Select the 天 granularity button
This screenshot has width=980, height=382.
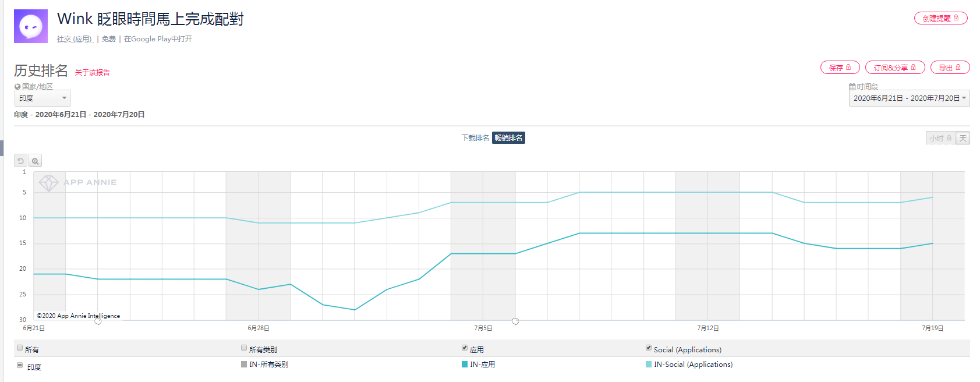tap(963, 138)
